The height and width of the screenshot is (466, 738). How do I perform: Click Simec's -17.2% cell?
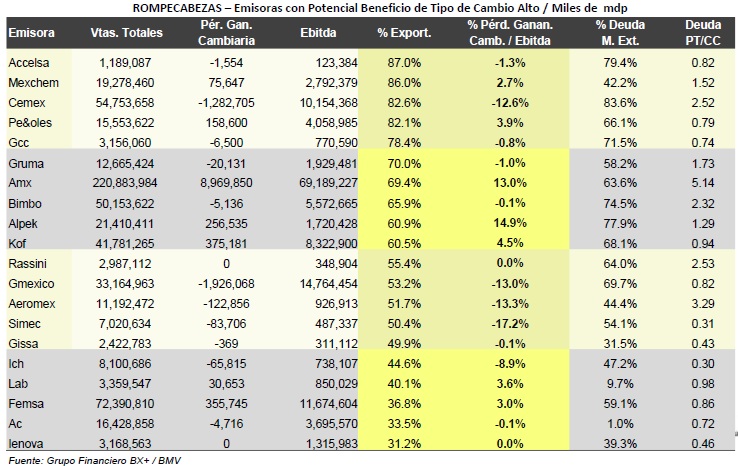pos(510,323)
